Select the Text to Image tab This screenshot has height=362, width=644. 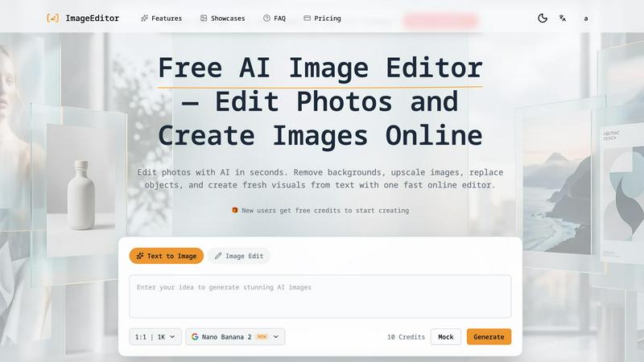(x=167, y=256)
